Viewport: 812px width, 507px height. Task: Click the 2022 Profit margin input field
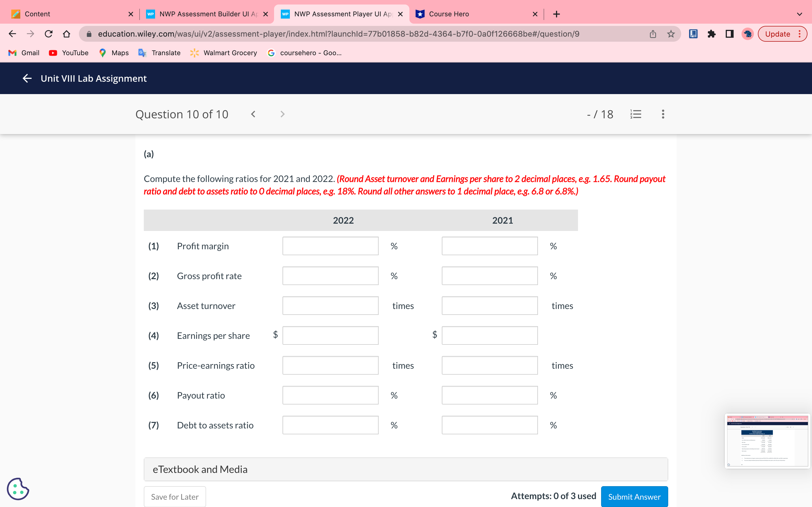[x=330, y=246]
